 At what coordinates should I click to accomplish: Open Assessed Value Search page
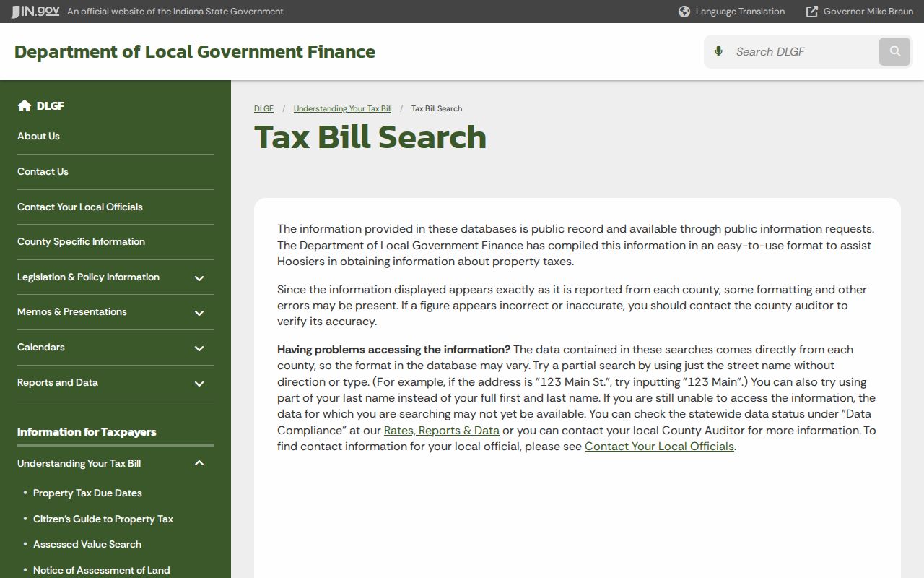87,544
